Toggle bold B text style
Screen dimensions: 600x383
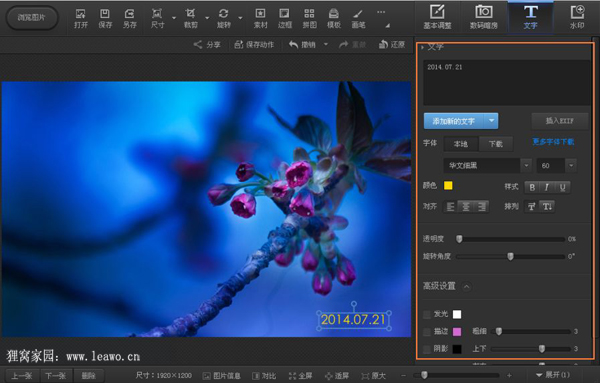click(532, 187)
